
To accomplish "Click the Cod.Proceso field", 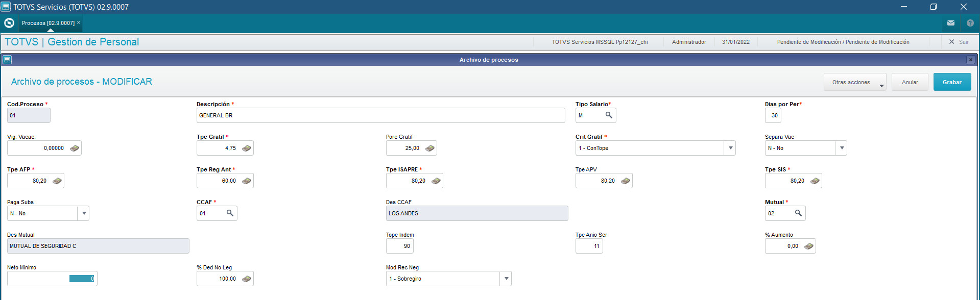I will [x=29, y=115].
